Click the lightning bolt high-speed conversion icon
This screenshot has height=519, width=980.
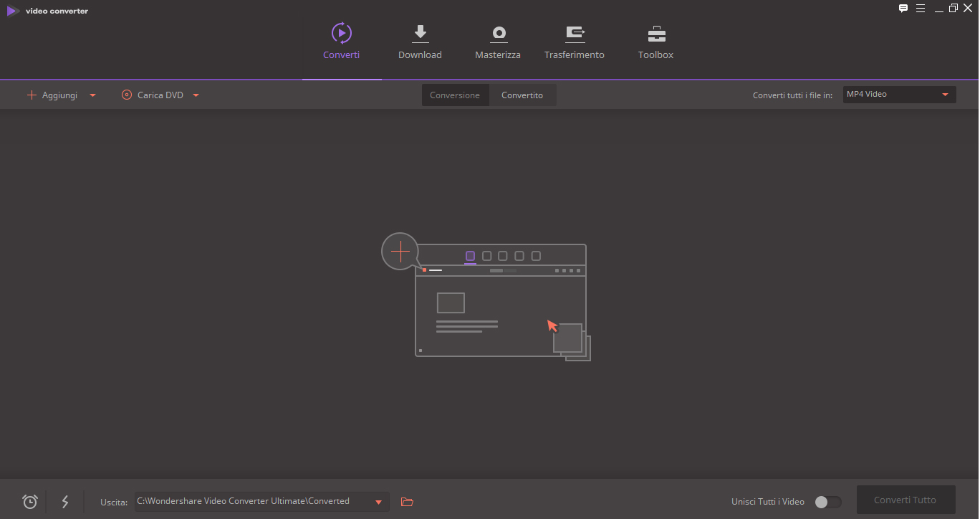point(65,502)
